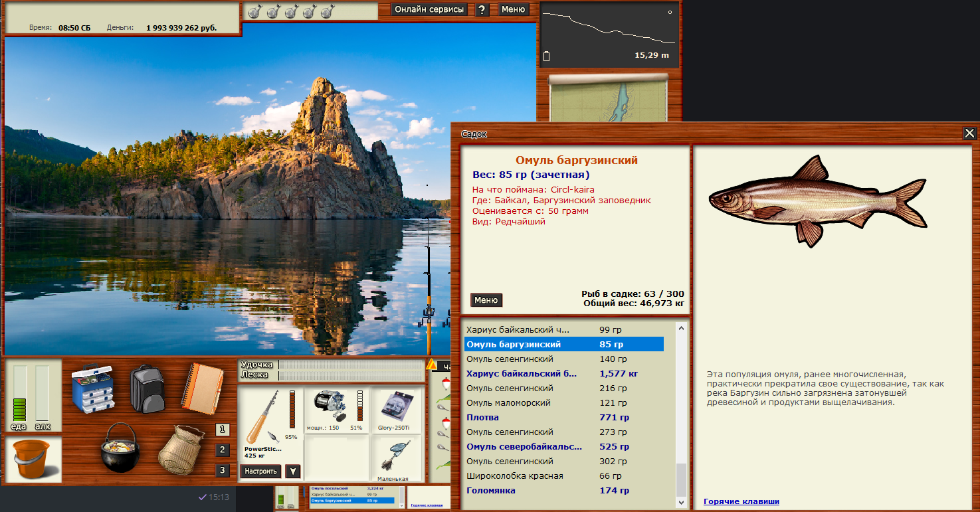Switch to tackle set 2
980x512 pixels.
point(223,450)
